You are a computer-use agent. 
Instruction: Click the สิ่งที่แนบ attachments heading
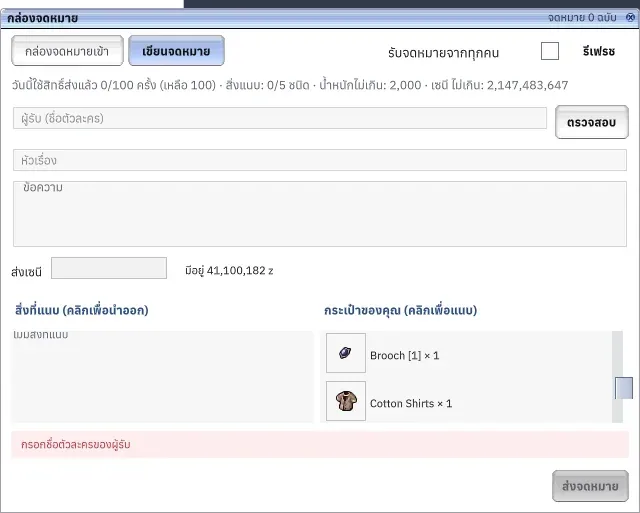[82, 310]
